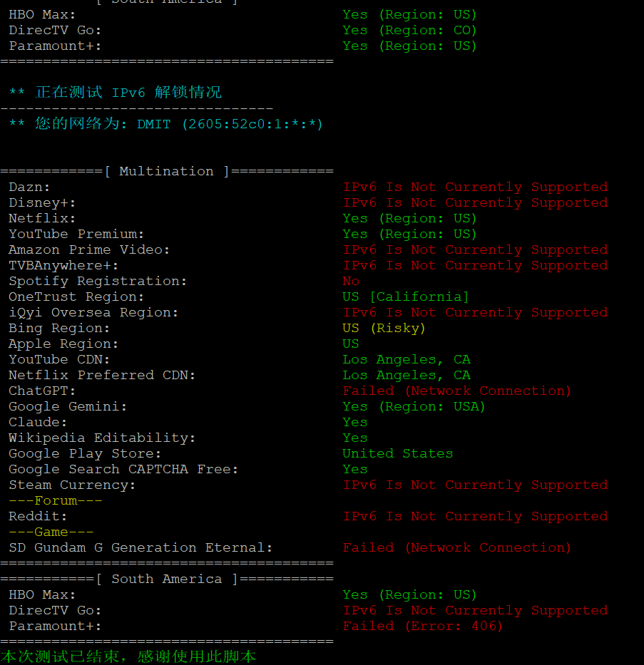The height and width of the screenshot is (665, 644).
Task: Click the Netflix Preferred CDN label
Action: click(101, 375)
